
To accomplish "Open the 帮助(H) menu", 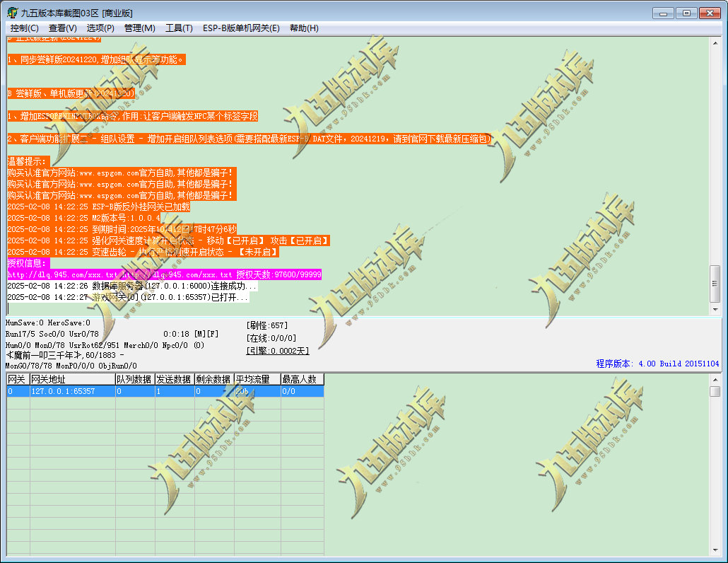I will [x=304, y=28].
